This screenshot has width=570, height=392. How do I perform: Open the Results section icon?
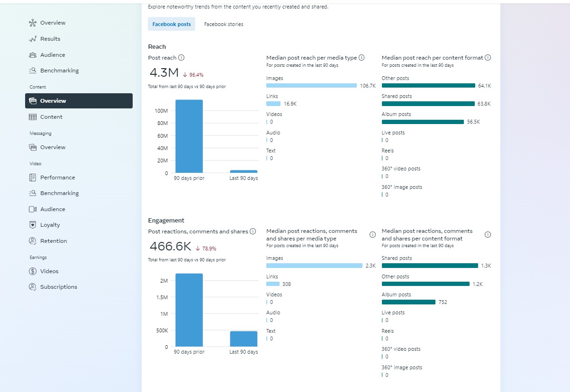point(33,39)
